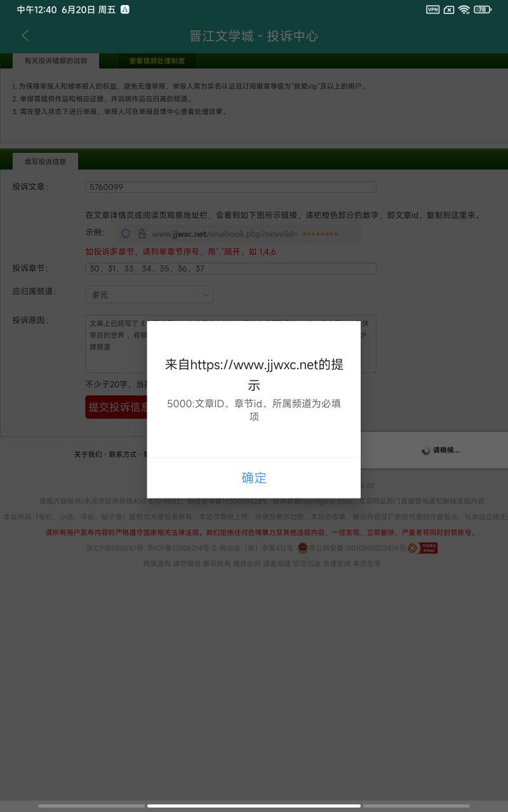508x812 pixels.
Task: Tap the 应归属频道: field label
Action: coord(34,291)
